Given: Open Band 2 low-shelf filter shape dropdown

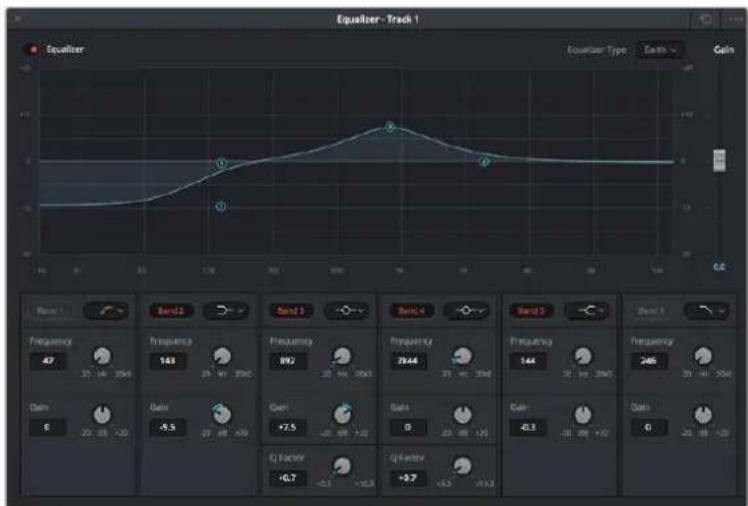Looking at the screenshot, I should click(226, 311).
